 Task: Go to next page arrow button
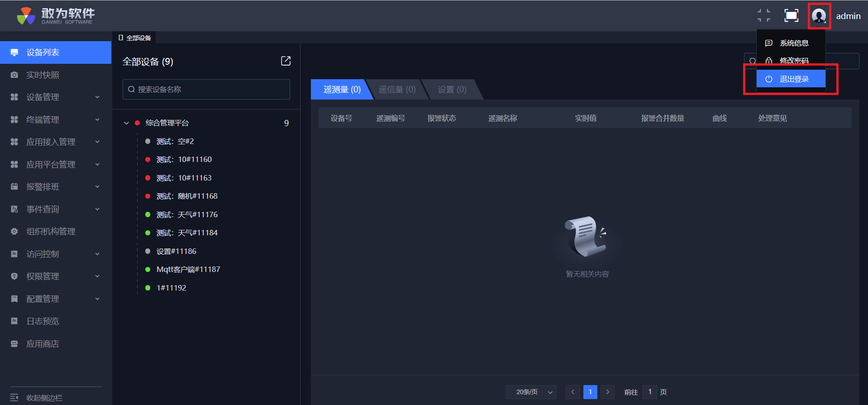click(608, 392)
